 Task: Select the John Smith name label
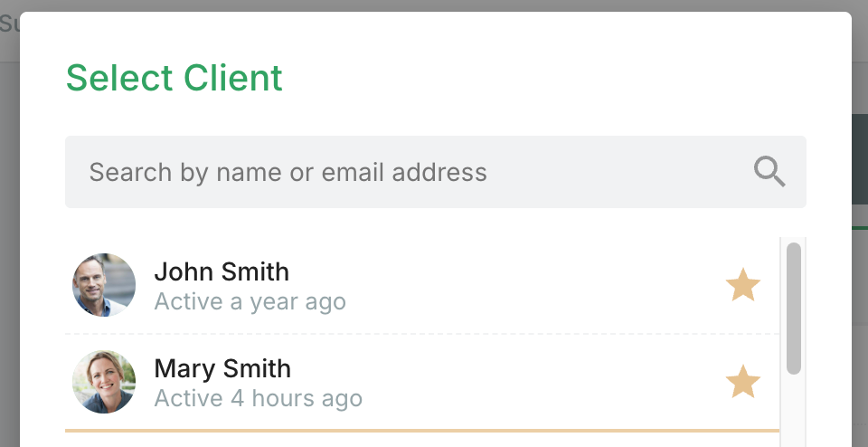coord(222,271)
